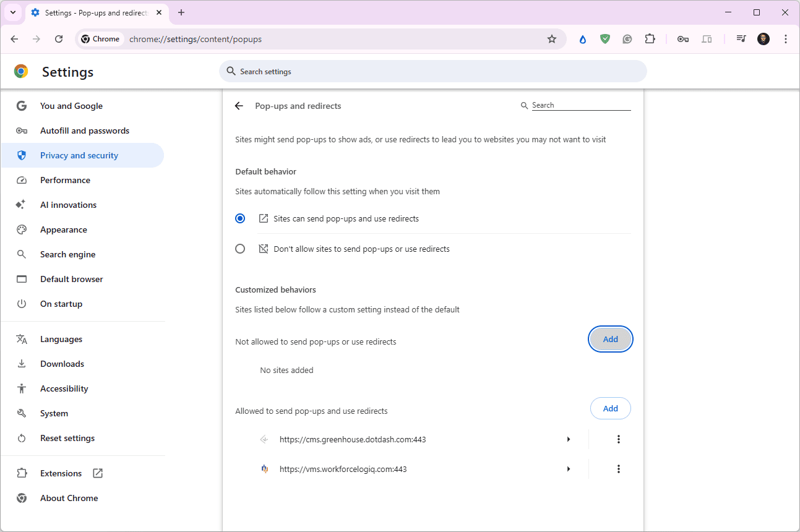Add a site to the Not allowed list
800x532 pixels.
click(x=610, y=339)
